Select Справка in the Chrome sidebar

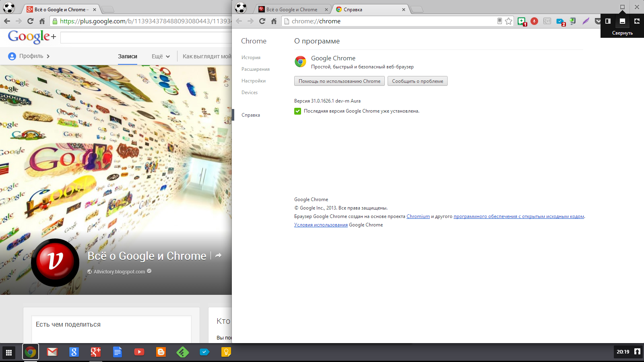[251, 115]
